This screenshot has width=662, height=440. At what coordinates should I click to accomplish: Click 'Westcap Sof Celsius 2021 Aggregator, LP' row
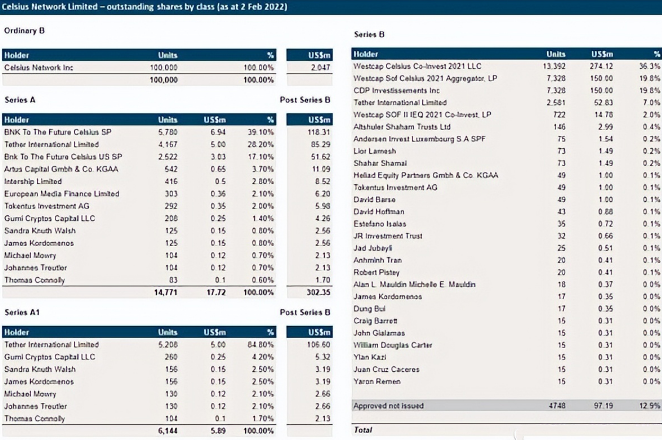(507, 79)
